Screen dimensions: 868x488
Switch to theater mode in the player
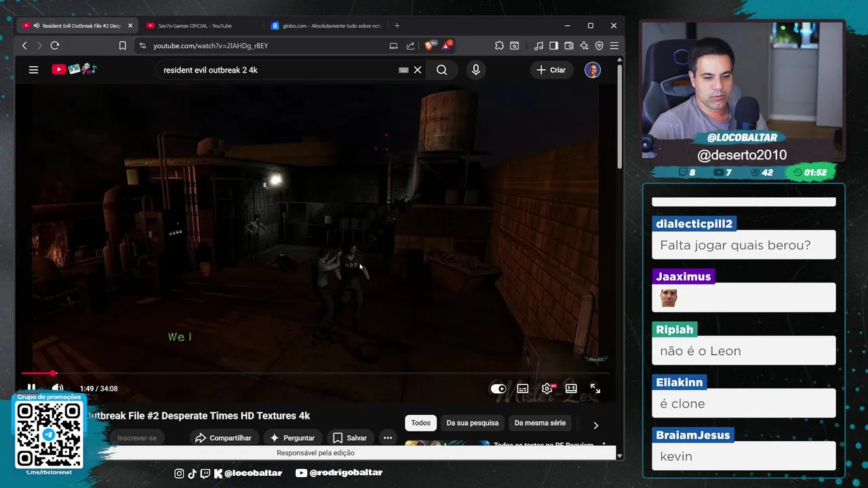tap(571, 388)
